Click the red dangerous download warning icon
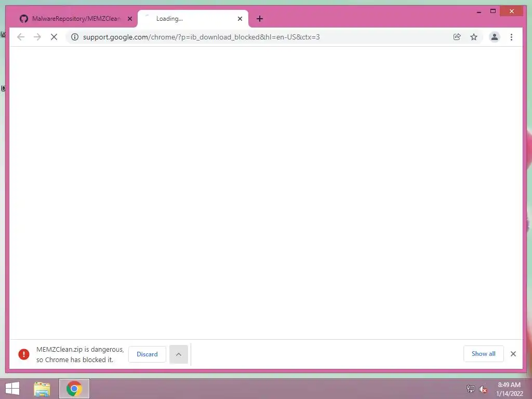 (24, 354)
